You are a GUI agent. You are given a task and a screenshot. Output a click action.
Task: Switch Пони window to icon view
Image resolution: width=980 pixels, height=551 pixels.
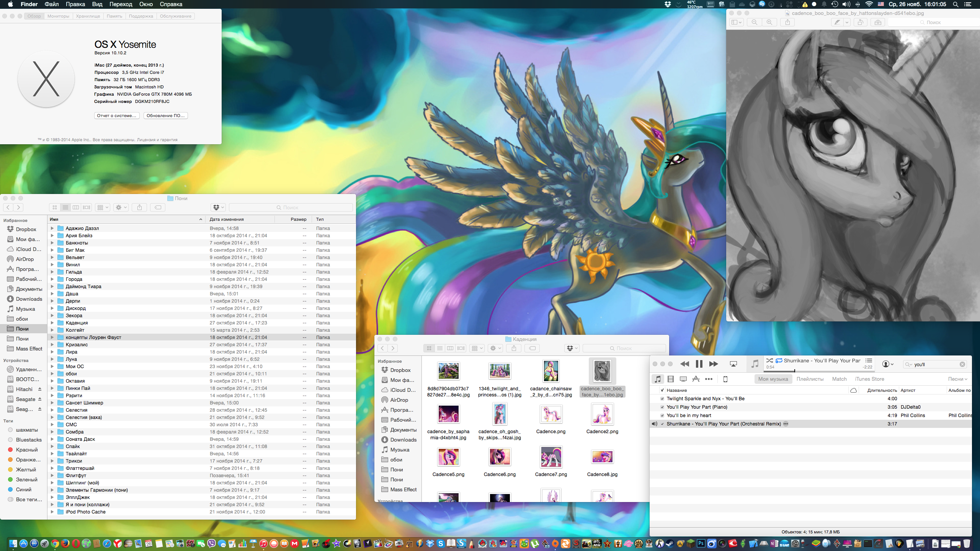coord(55,207)
